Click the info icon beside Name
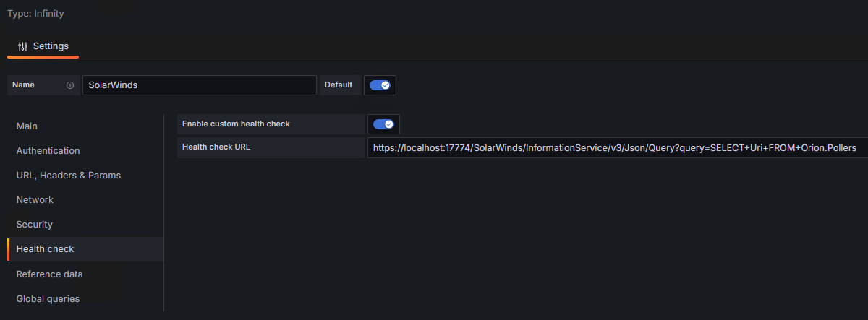868x320 pixels. pos(70,85)
